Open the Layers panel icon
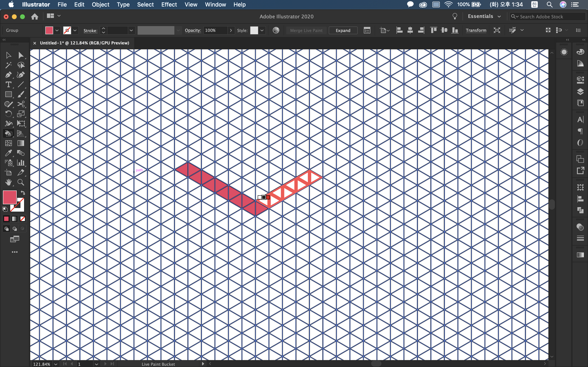The width and height of the screenshot is (588, 367). pyautogui.click(x=580, y=92)
